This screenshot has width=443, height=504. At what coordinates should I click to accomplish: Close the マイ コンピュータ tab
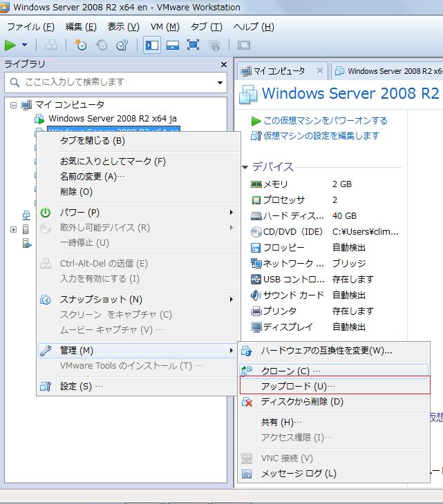click(x=319, y=70)
